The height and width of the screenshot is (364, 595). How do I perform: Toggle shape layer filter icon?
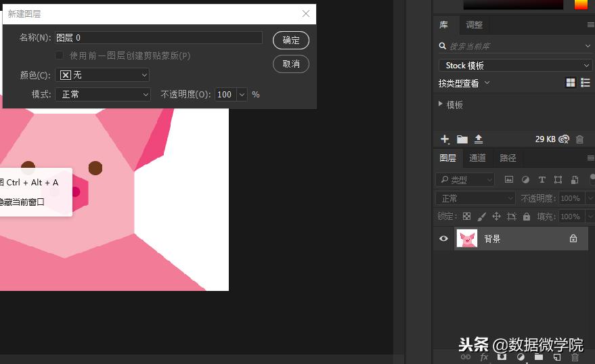(x=558, y=179)
